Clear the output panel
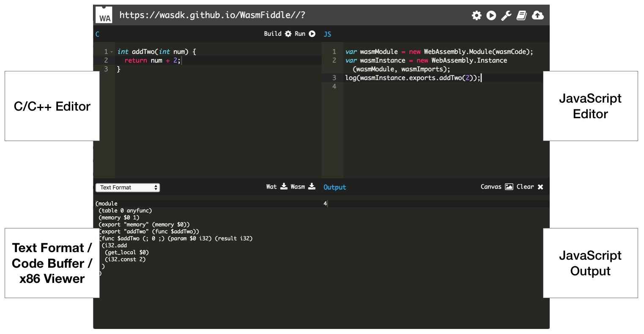 540,187
